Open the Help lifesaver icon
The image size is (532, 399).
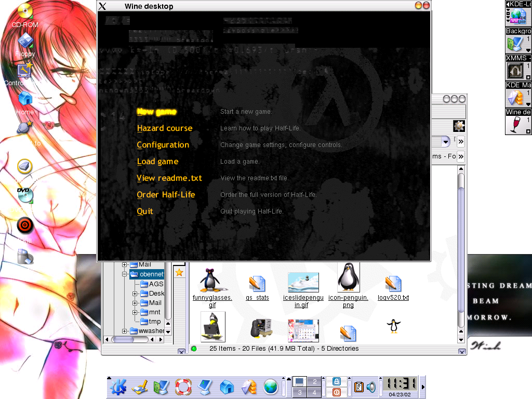tap(183, 387)
